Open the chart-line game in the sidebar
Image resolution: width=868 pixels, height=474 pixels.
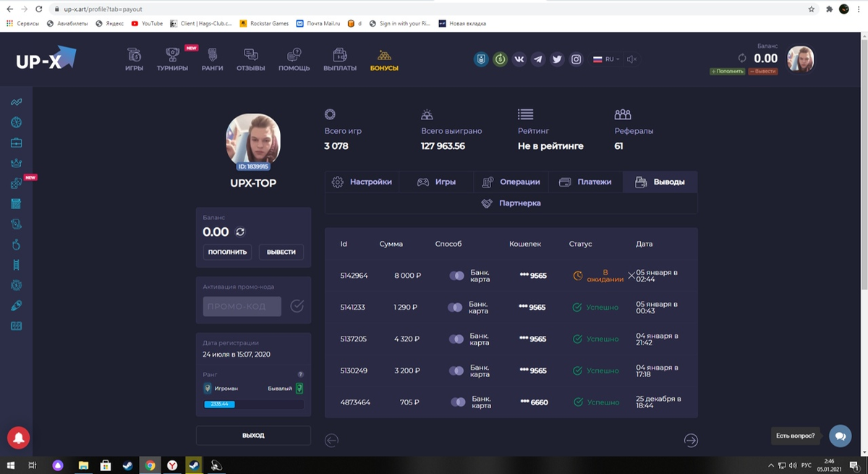tap(16, 102)
